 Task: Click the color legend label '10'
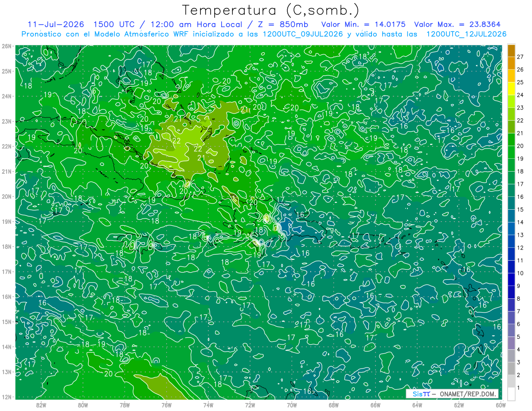click(x=520, y=273)
